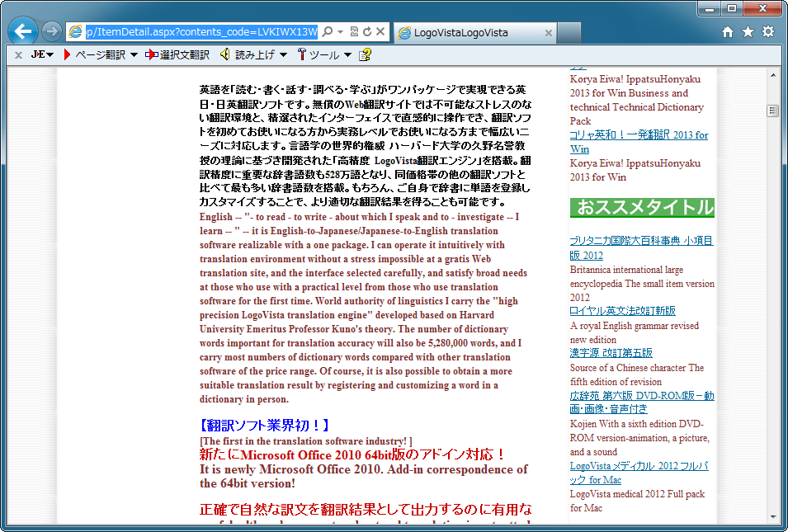Screen dimensions: 788x532
Task: Open the browser Home page
Action: coord(728,32)
